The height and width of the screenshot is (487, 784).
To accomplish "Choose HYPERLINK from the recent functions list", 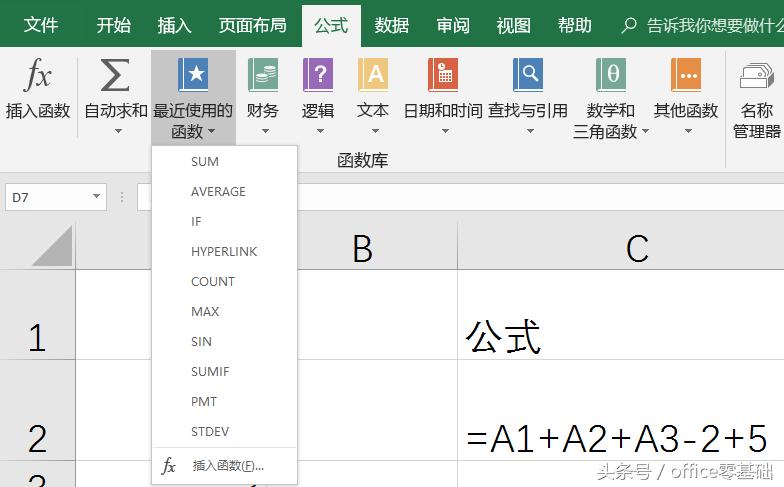I will pos(224,252).
